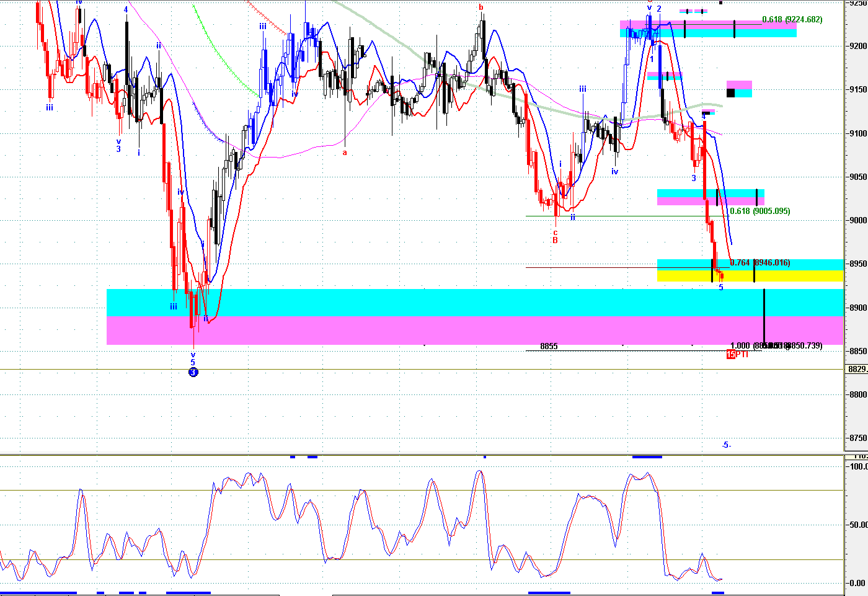Select the large magenta support zone
The height and width of the screenshot is (596, 868).
(434, 330)
